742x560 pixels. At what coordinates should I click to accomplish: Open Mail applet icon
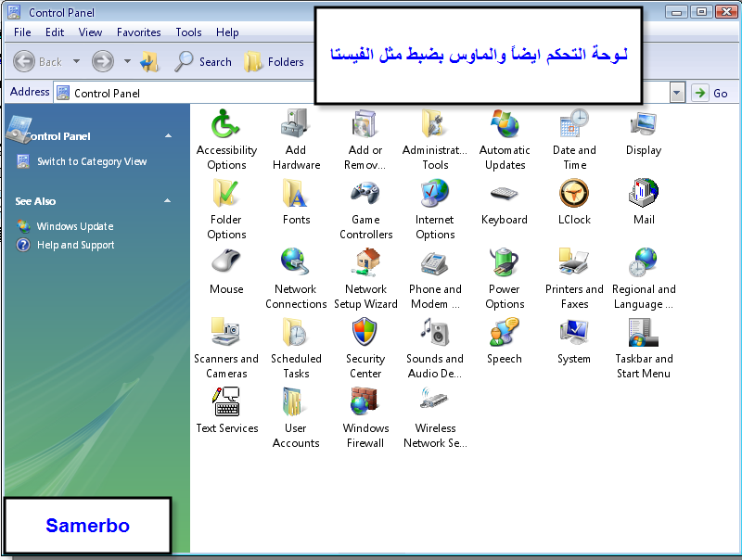point(644,194)
